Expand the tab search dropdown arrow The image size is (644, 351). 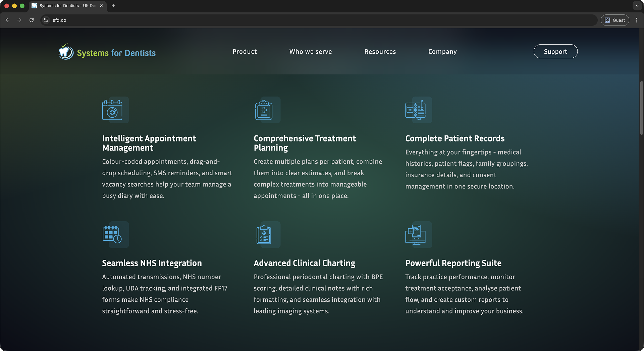637,6
